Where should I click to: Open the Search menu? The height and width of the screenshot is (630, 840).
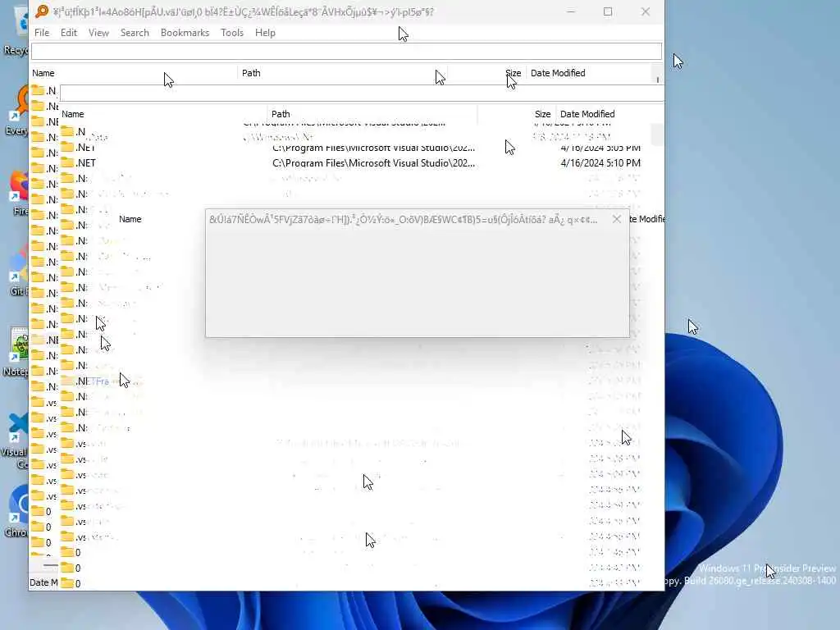(135, 33)
